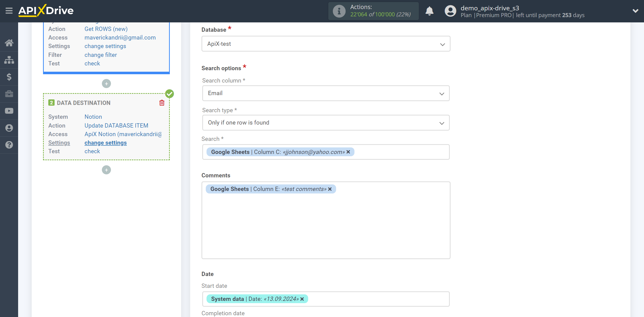Click the delete trash icon on DATA DESTINATION
644x317 pixels.
(162, 103)
